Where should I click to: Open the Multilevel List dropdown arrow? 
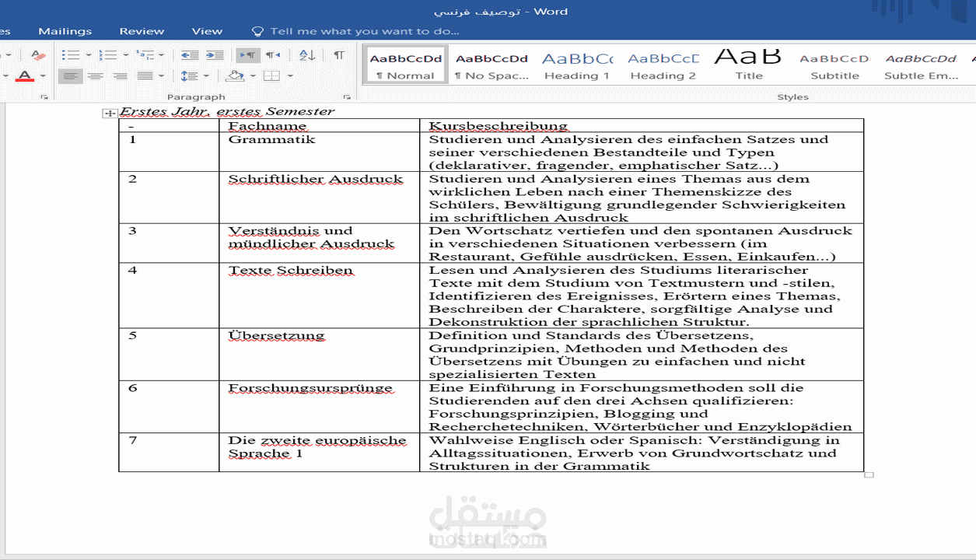(x=162, y=55)
